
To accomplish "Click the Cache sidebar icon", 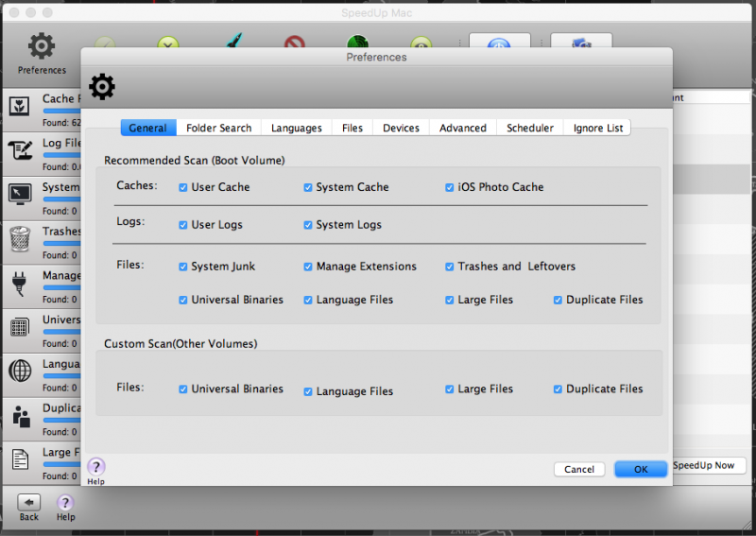I will pyautogui.click(x=19, y=106).
